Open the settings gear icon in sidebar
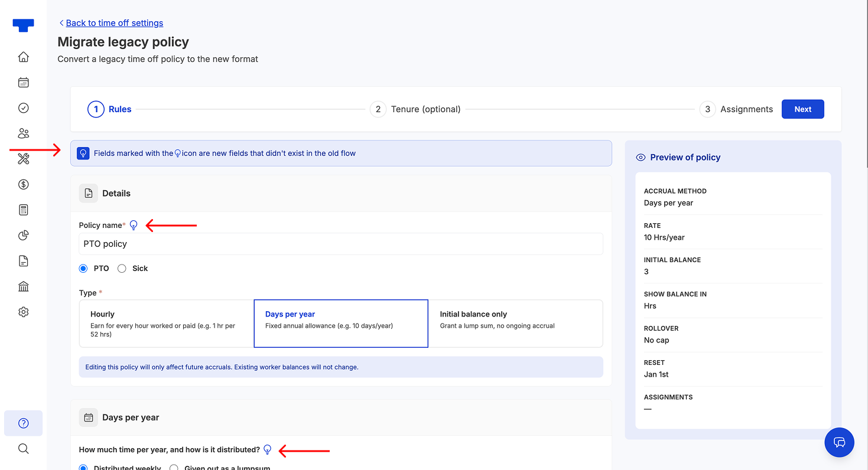 pos(24,312)
